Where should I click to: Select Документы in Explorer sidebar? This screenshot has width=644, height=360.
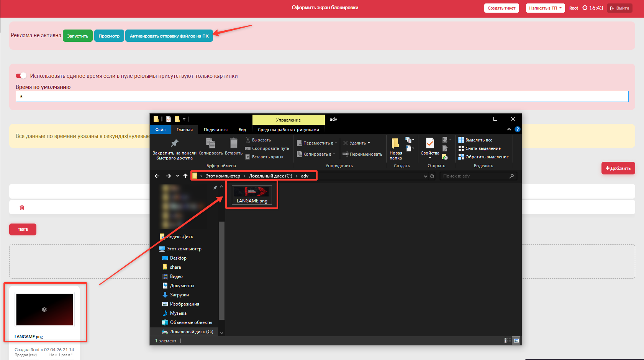tap(178, 286)
